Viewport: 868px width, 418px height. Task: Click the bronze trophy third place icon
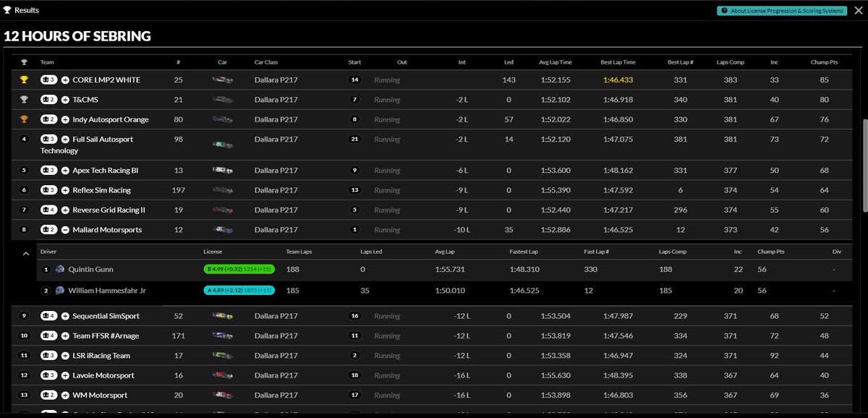[24, 119]
